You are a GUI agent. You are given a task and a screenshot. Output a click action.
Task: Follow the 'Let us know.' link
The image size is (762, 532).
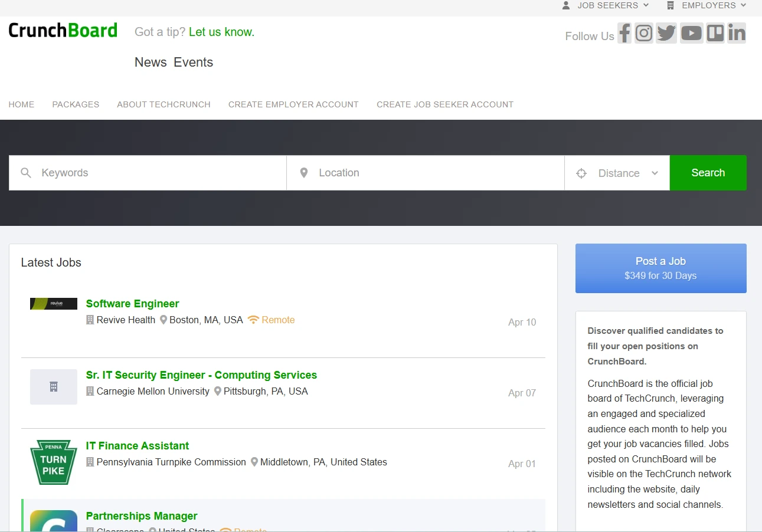pyautogui.click(x=222, y=32)
